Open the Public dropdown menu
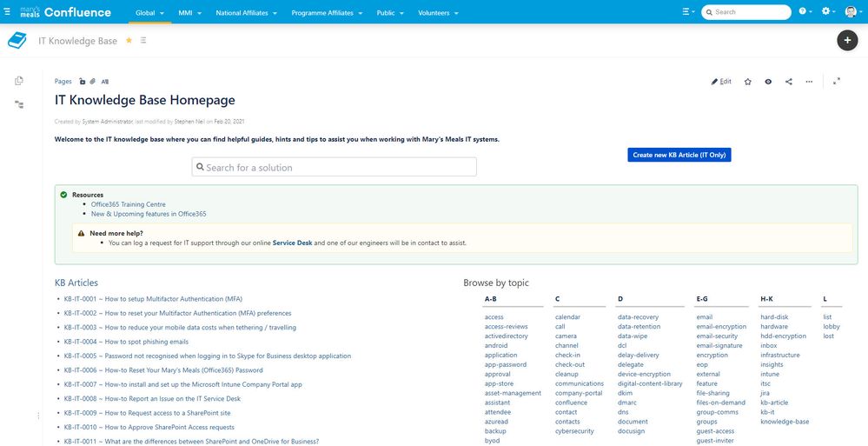 click(390, 12)
